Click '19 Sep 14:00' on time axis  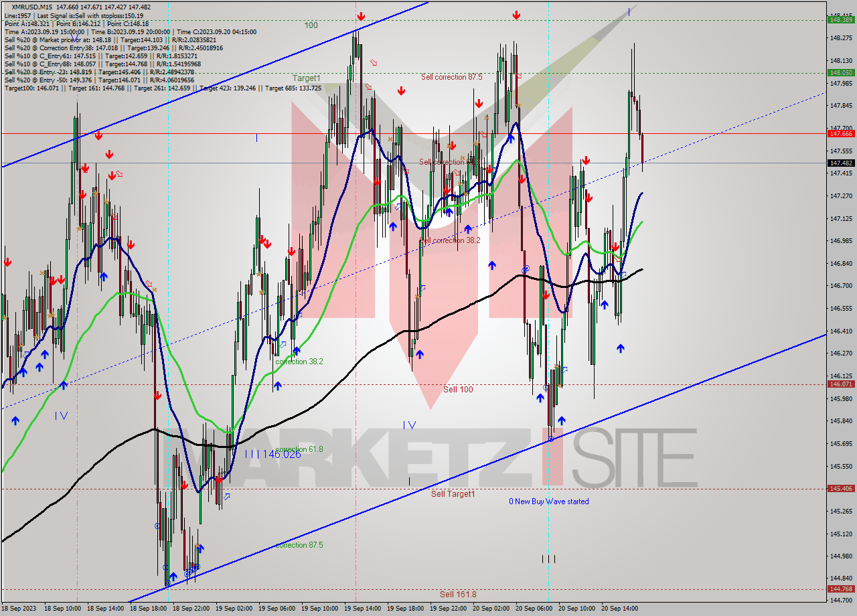[x=363, y=609]
